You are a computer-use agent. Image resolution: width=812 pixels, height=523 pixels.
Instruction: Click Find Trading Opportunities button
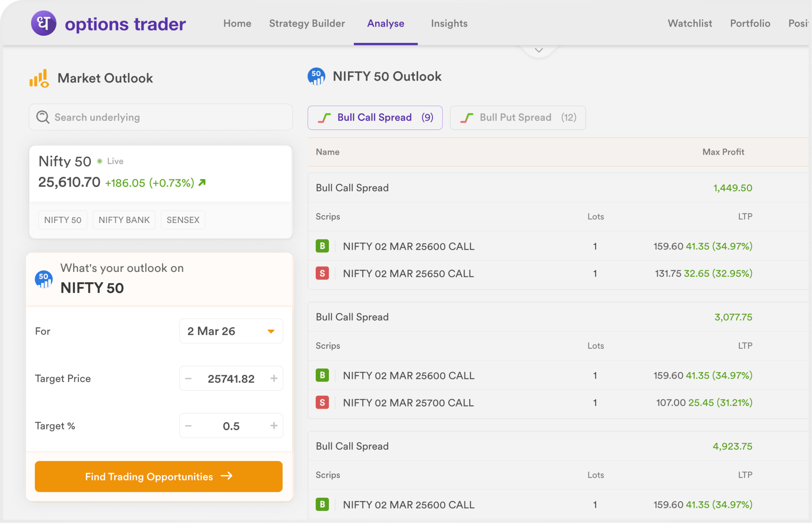point(159,476)
